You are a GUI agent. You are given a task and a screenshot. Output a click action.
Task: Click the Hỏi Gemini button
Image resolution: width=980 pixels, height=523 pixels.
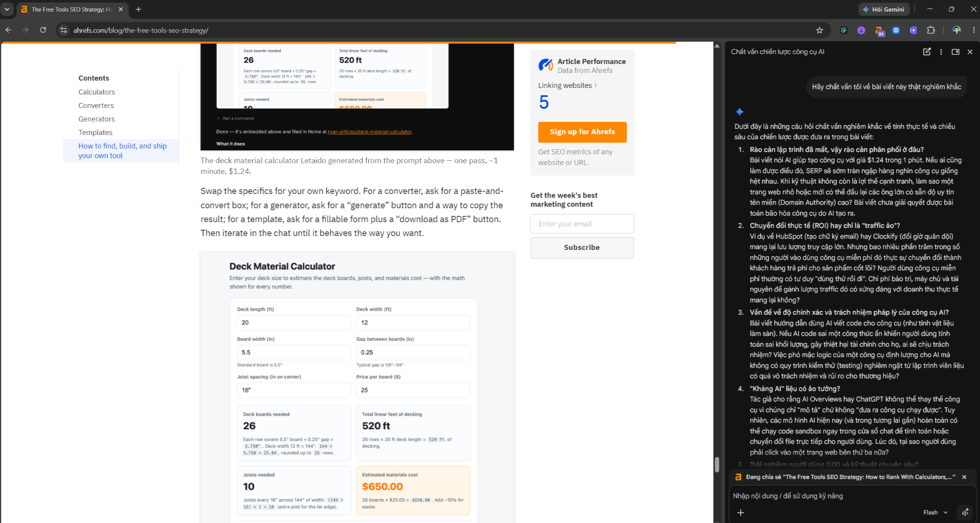tap(884, 9)
